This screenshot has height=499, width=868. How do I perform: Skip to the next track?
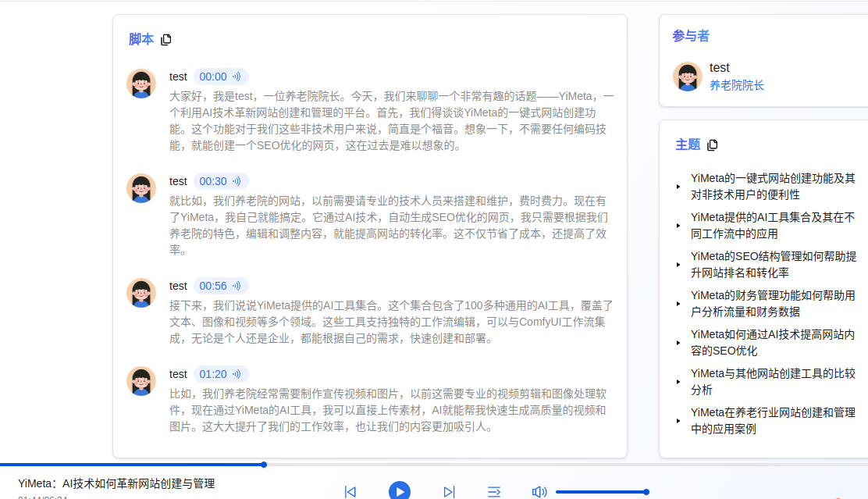449,492
